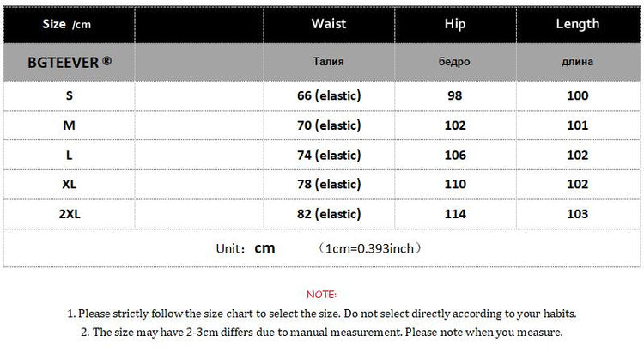Click the note about 2-3cm differences
The width and height of the screenshot is (644, 348).
(321, 332)
